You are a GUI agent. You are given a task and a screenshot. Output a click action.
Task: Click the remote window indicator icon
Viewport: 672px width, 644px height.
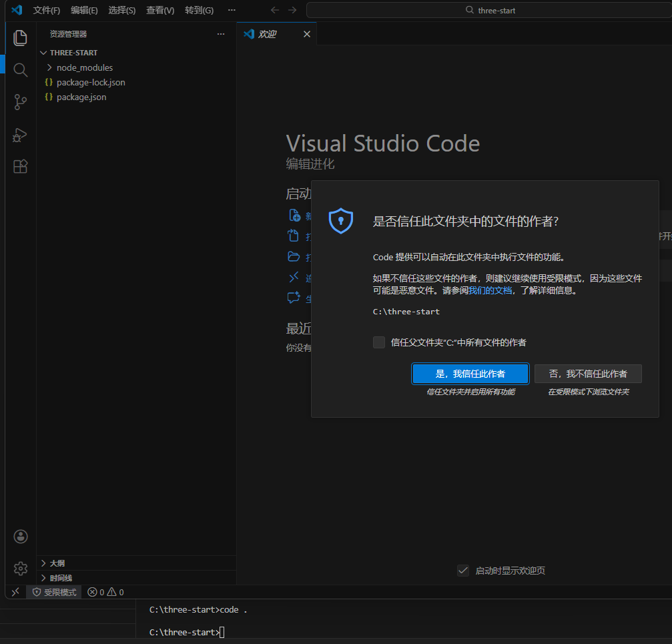pos(15,592)
